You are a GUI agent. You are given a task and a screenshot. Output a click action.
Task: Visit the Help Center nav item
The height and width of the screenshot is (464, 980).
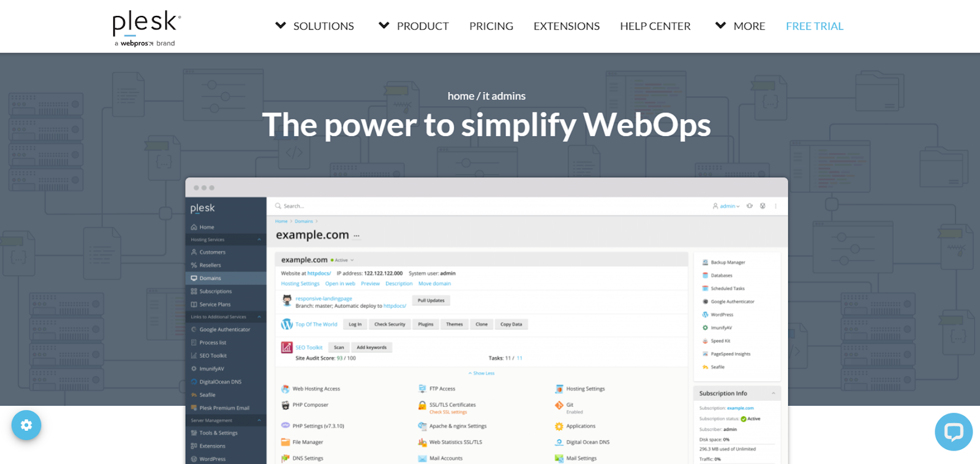pyautogui.click(x=655, y=26)
